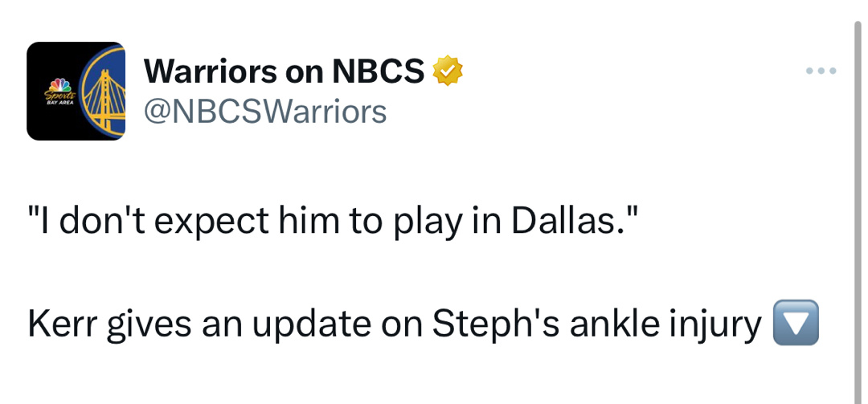This screenshot has height=404, width=868.
Task: Open the three-dot more options menu
Action: [x=821, y=71]
